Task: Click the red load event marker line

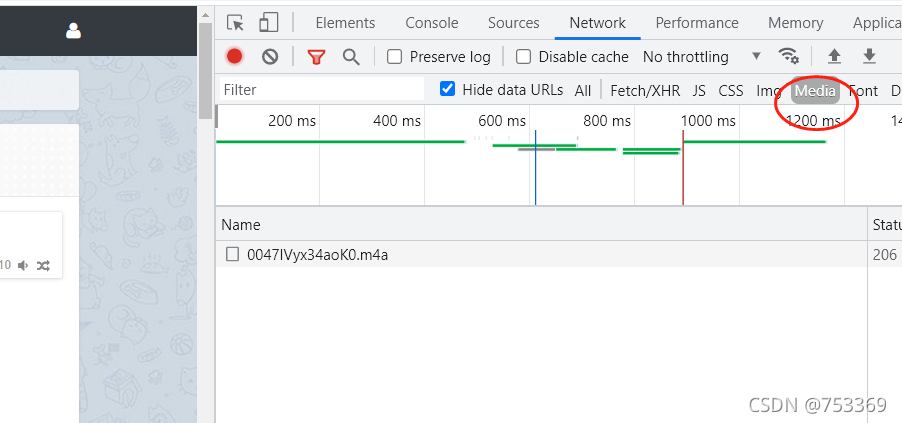Action: coord(683,167)
